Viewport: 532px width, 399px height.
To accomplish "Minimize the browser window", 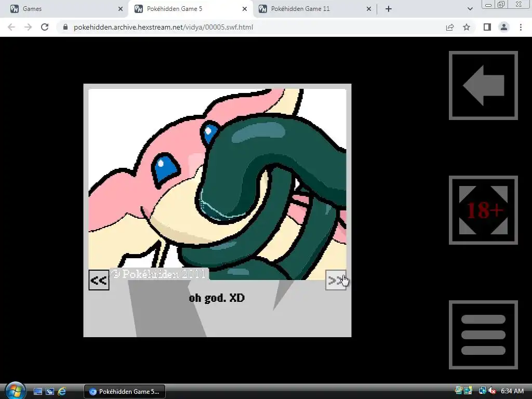I will (x=488, y=5).
